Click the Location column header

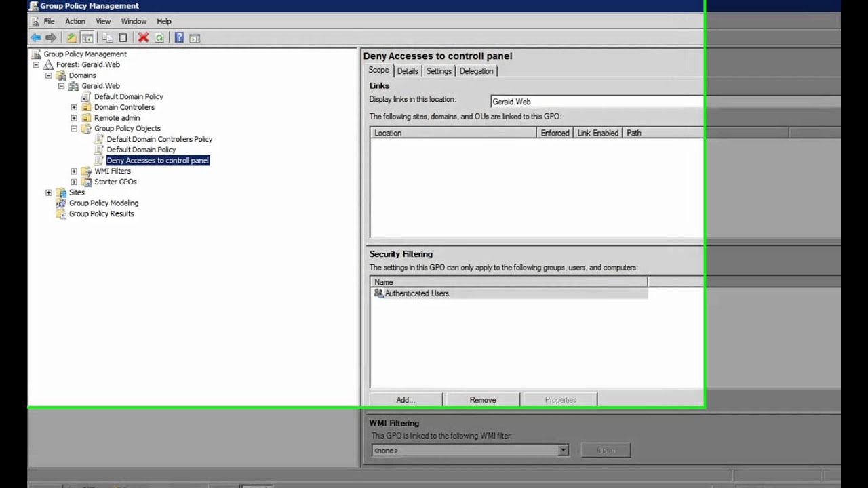tap(454, 134)
